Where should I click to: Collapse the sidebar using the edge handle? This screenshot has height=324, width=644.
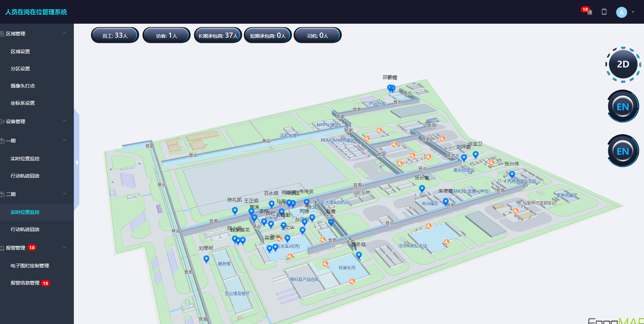tap(77, 162)
